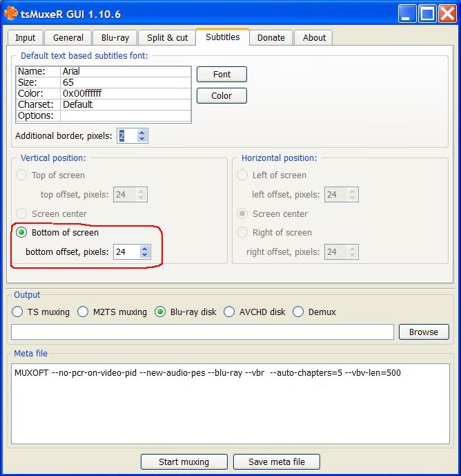This screenshot has height=476, width=461.
Task: Click the Size: label cell
Action: click(x=38, y=83)
